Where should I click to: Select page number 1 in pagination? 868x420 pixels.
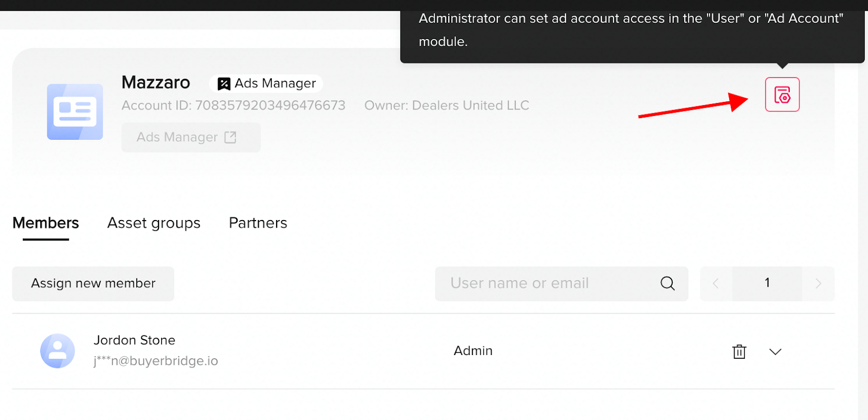767,283
